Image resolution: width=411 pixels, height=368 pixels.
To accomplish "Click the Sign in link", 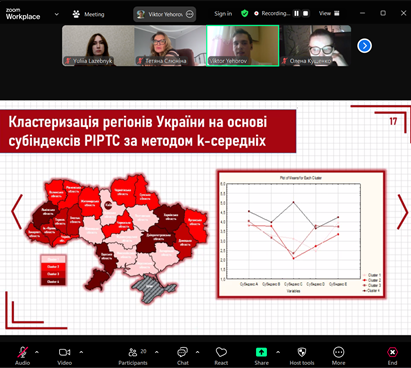I will point(223,14).
